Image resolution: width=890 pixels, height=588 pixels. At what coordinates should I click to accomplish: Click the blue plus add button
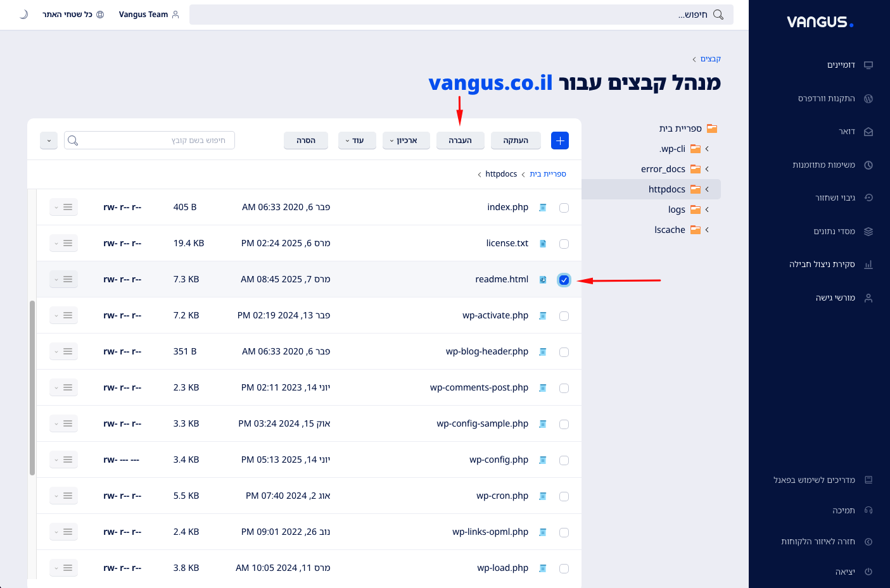560,141
